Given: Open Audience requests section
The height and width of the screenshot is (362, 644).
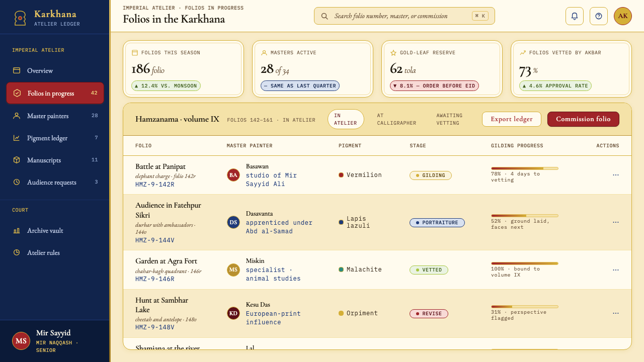Looking at the screenshot, I should click(x=55, y=183).
